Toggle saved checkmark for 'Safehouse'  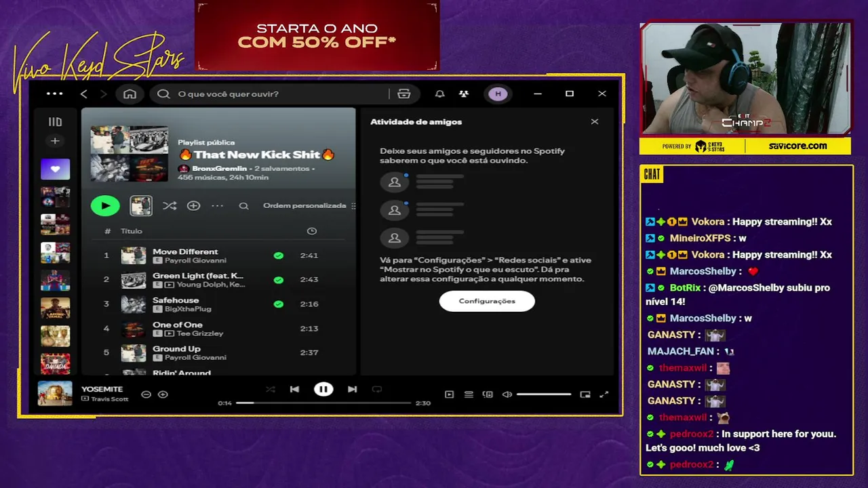coord(278,304)
